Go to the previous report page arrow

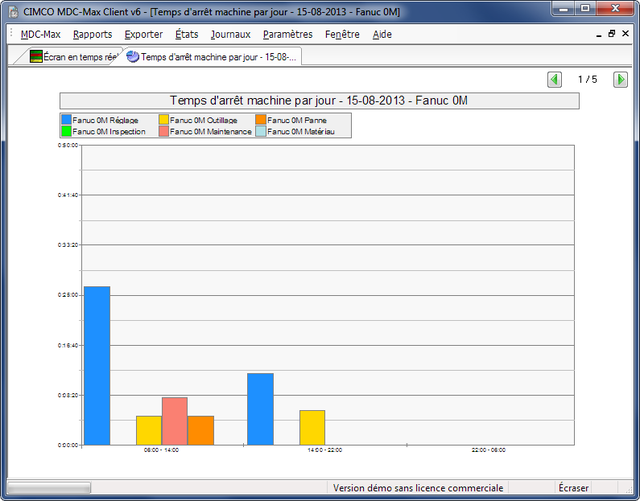click(x=554, y=80)
